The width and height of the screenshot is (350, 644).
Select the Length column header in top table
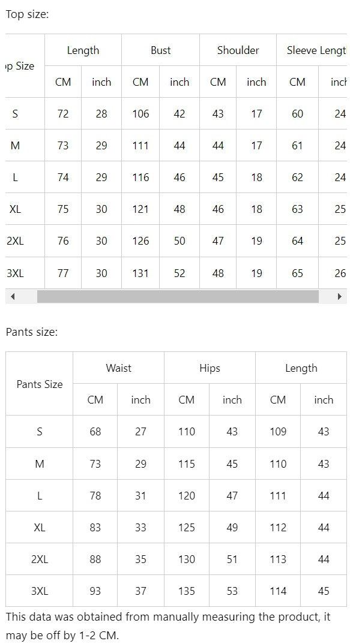coord(83,50)
